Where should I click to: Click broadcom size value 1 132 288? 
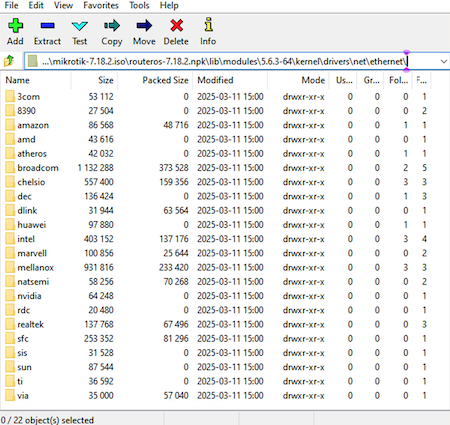(x=95, y=168)
